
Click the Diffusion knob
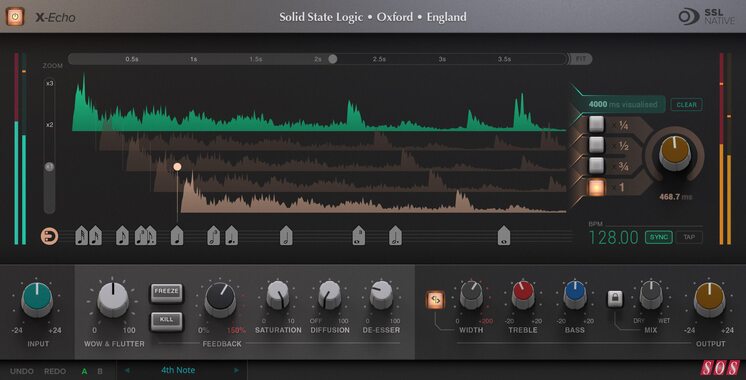pos(330,295)
